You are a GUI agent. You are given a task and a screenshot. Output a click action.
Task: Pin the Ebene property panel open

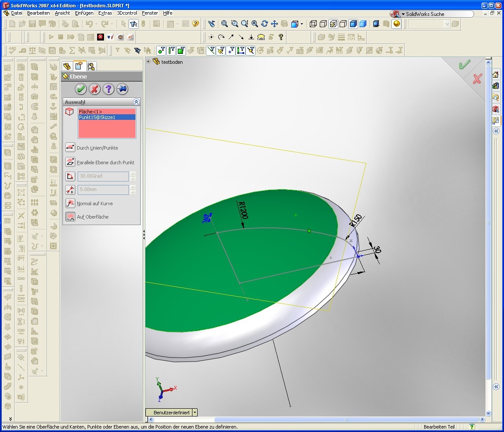[x=122, y=89]
